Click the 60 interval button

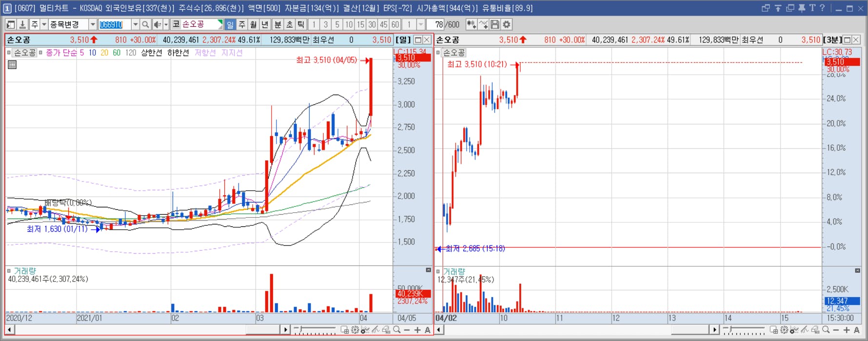tap(395, 24)
